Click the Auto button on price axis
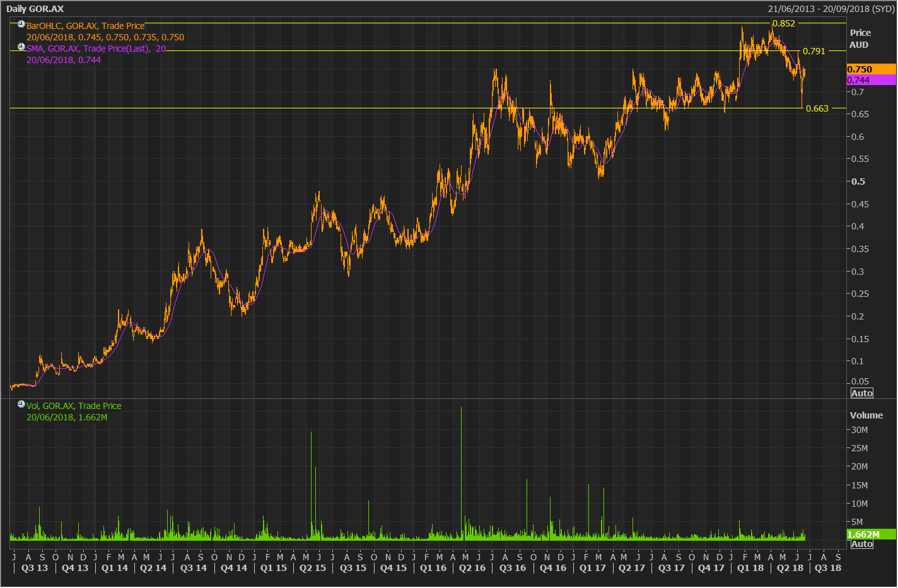 (x=861, y=393)
